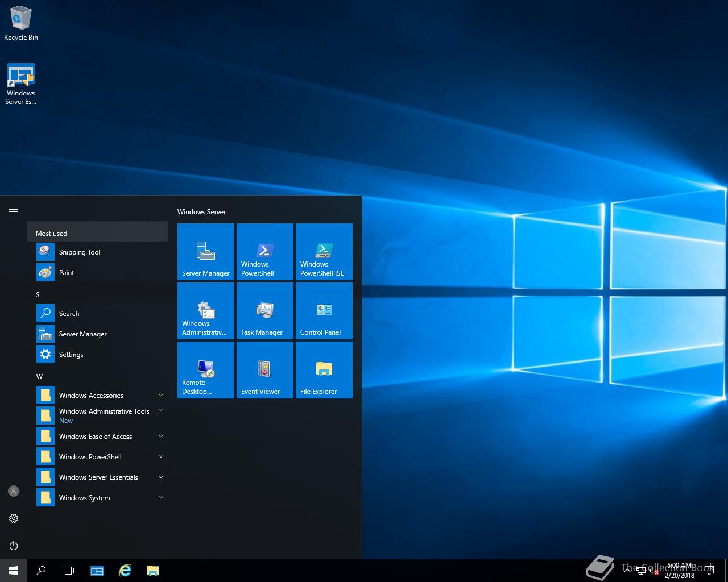Viewport: 728px width, 582px height.
Task: Click the taskbar clock showing 5:00 AM
Action: 680,571
